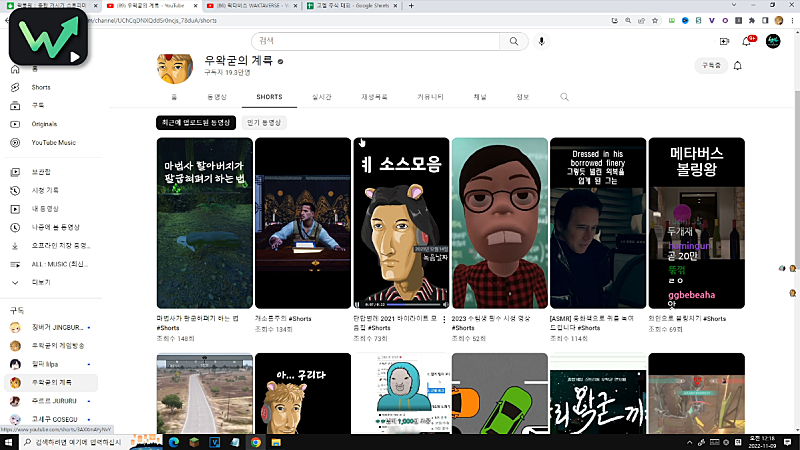The height and width of the screenshot is (450, 800).
Task: Select the 인기 동영상 filter chip
Action: pyautogui.click(x=263, y=122)
